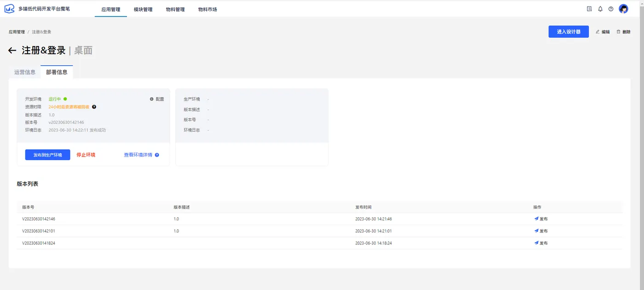
Task: Switch to the 运营信息 tab
Action: [x=25, y=72]
